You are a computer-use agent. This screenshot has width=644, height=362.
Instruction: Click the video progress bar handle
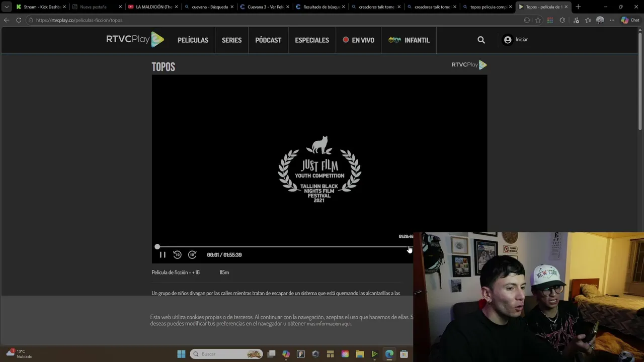pos(157,247)
